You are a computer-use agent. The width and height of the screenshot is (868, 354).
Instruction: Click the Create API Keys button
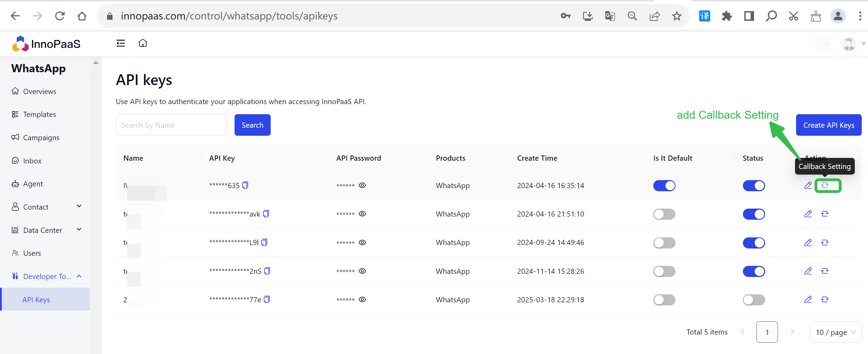[829, 125]
